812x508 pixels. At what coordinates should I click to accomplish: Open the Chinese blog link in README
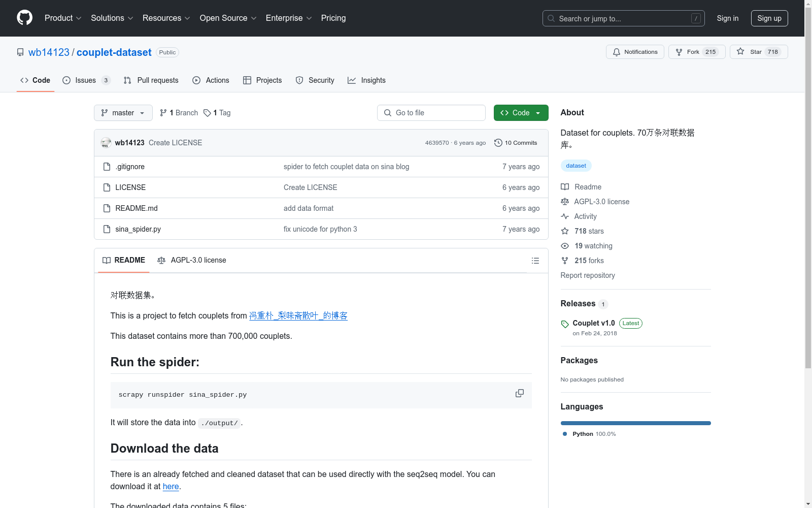tap(298, 315)
